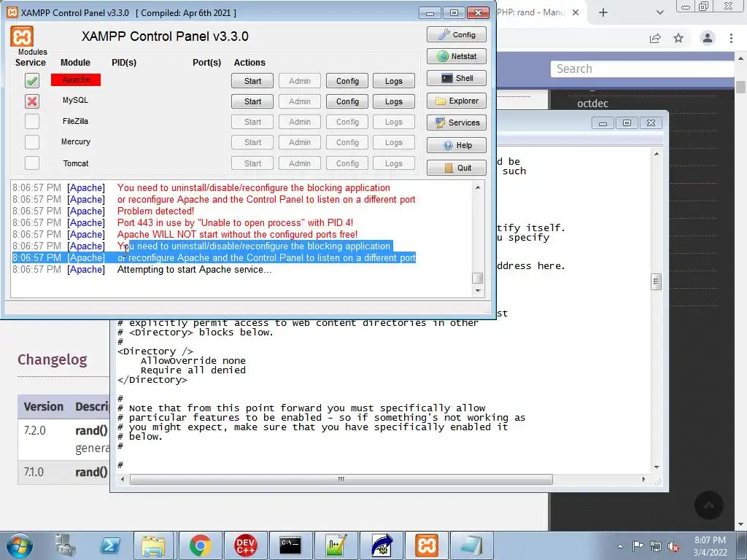Viewport: 747px width, 560px height.
Task: Open Chrome tab search dropdown
Action: pyautogui.click(x=659, y=12)
